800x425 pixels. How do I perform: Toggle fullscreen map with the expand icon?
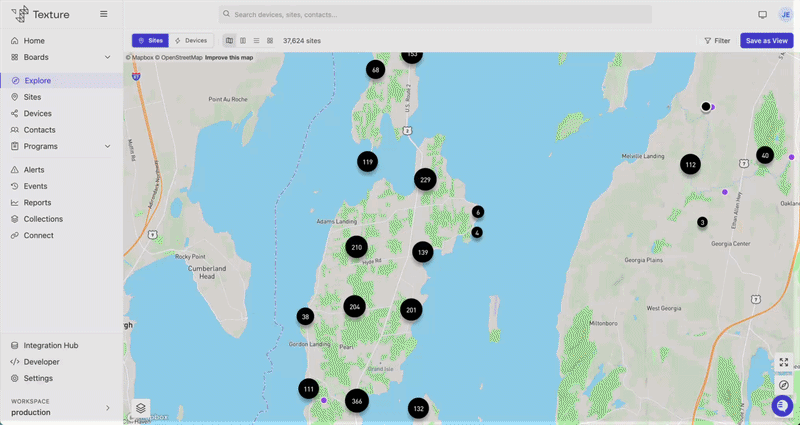click(x=784, y=362)
